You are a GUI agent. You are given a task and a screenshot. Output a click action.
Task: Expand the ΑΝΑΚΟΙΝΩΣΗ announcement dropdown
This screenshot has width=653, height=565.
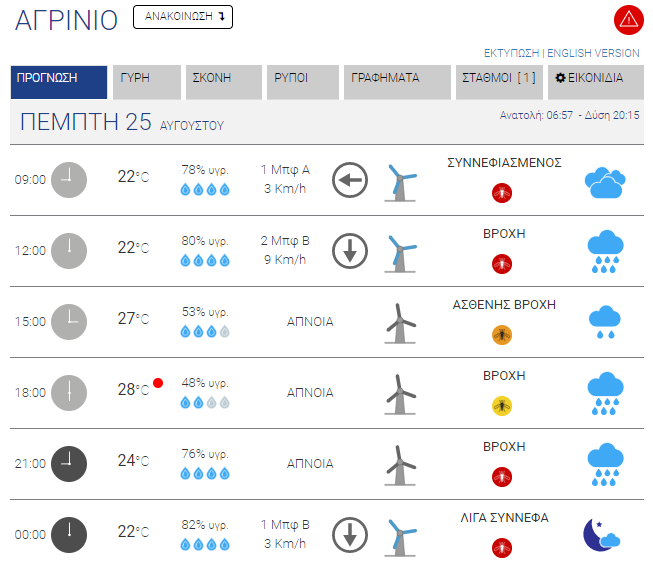point(183,17)
